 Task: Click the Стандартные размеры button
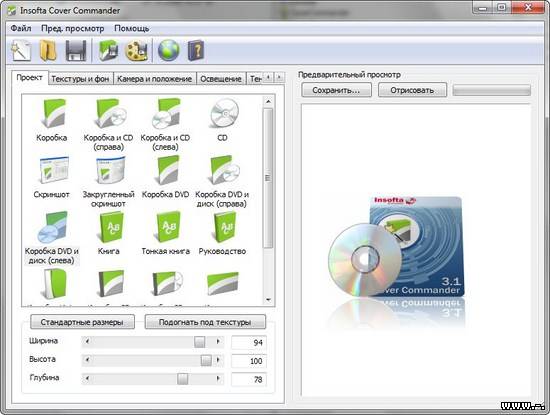pyautogui.click(x=82, y=322)
